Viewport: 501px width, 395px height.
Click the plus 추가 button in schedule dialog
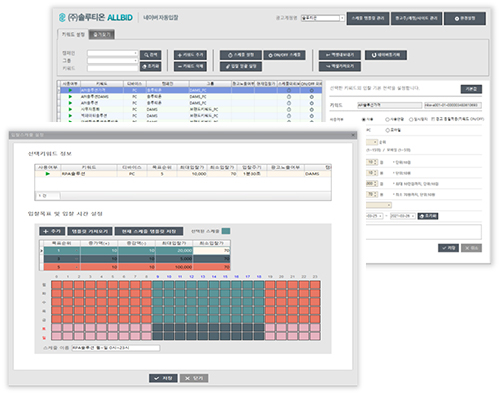[52, 231]
